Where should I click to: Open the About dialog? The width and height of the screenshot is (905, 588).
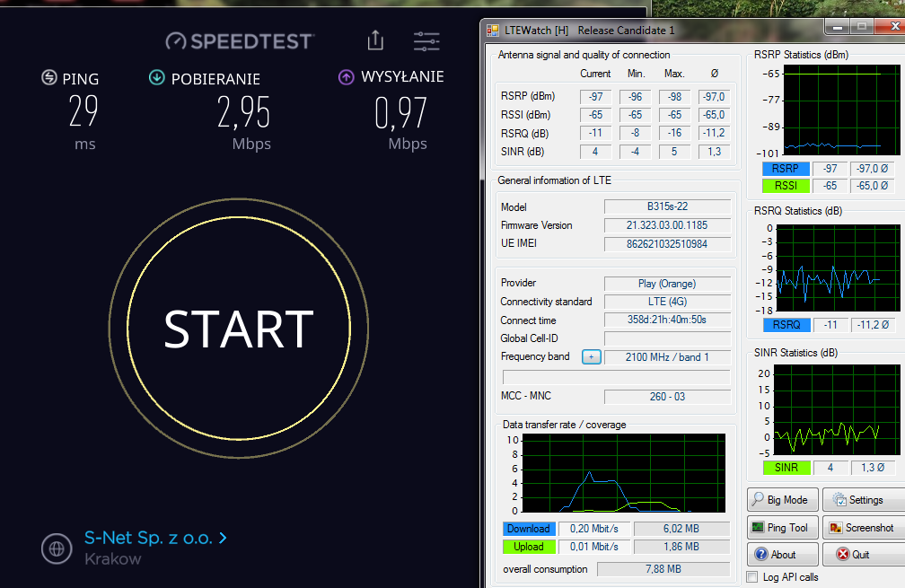[x=783, y=555]
